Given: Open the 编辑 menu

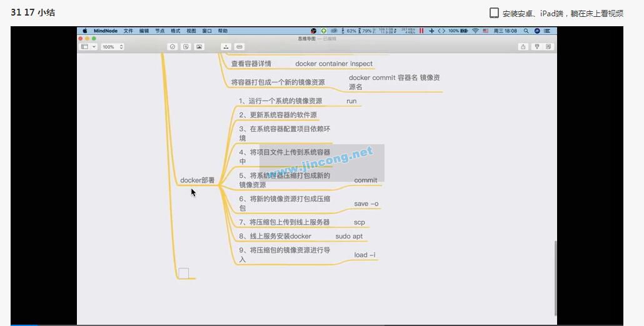Looking at the screenshot, I should tap(144, 31).
